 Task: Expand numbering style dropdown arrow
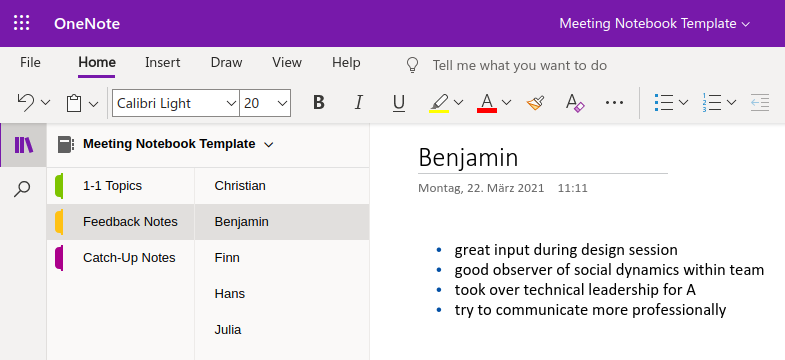731,103
